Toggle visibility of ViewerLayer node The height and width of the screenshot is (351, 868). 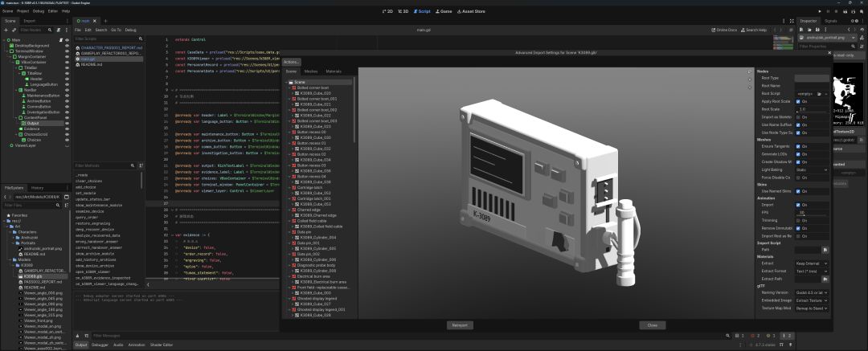pos(67,145)
